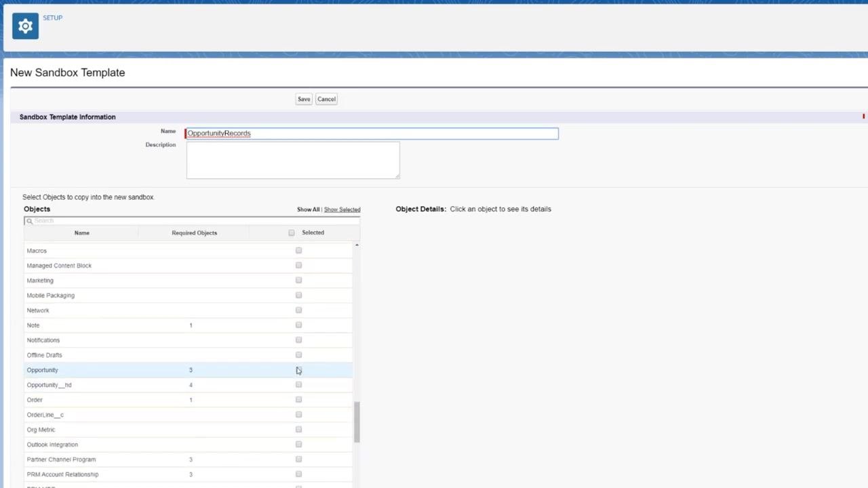Click the Opportunity__hd object name
This screenshot has height=488, width=868.
click(49, 385)
